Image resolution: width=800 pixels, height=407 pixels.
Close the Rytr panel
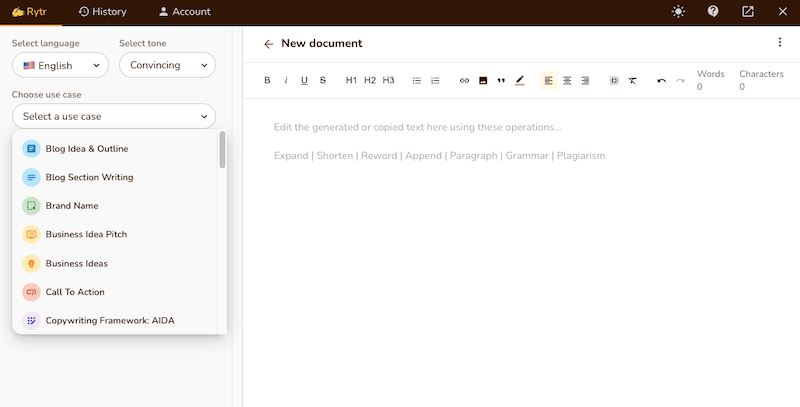click(x=783, y=11)
